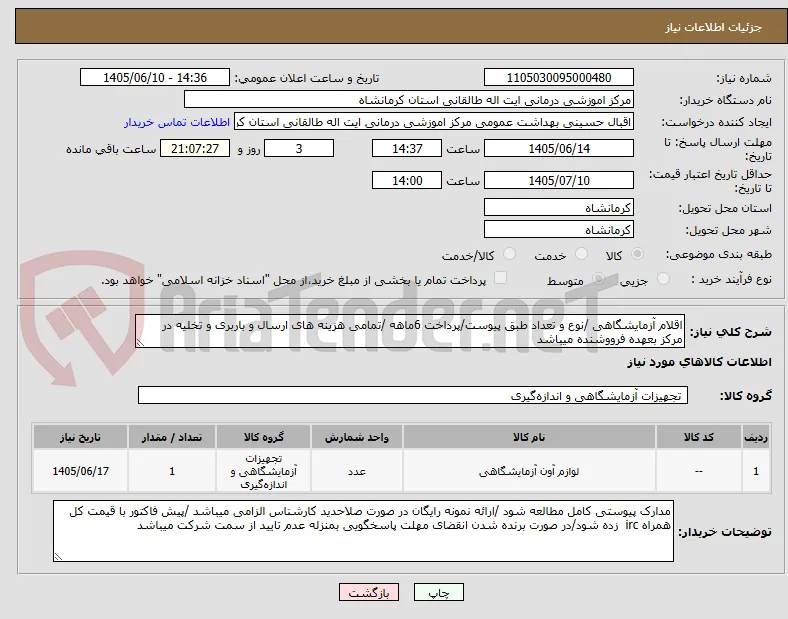The width and height of the screenshot is (788, 619).
Task: Click the resize handle of the buyer notes area
Action: coord(58,557)
